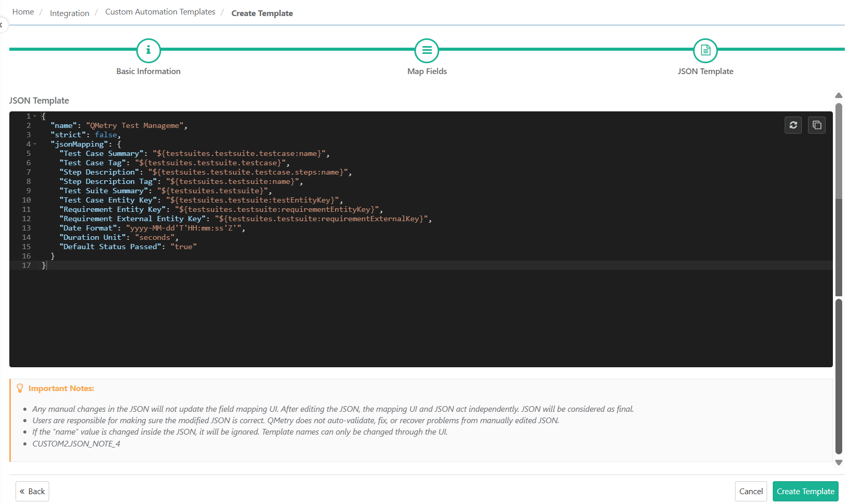Click the empty area of the JSON editor
The width and height of the screenshot is (851, 504).
pyautogui.click(x=421, y=319)
